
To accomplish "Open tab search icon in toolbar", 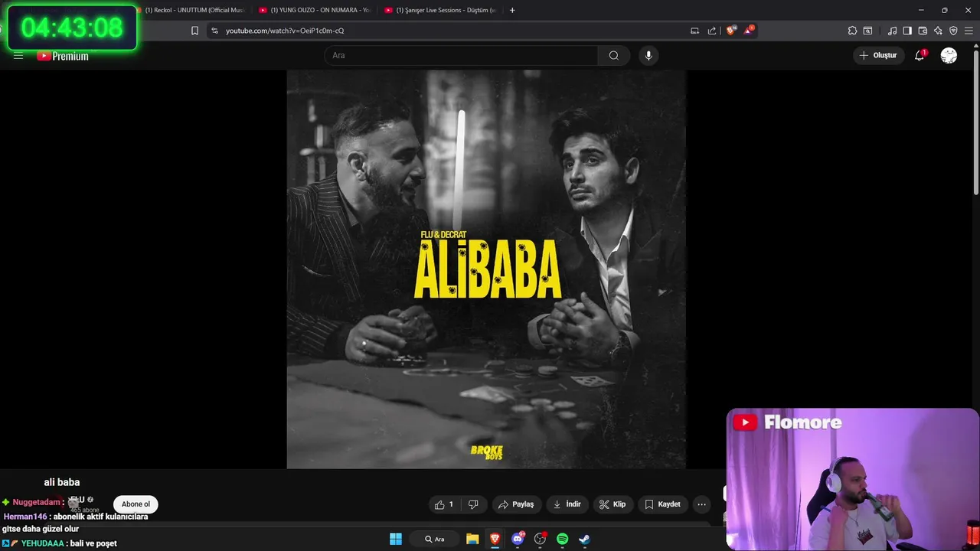I will pyautogui.click(x=867, y=31).
